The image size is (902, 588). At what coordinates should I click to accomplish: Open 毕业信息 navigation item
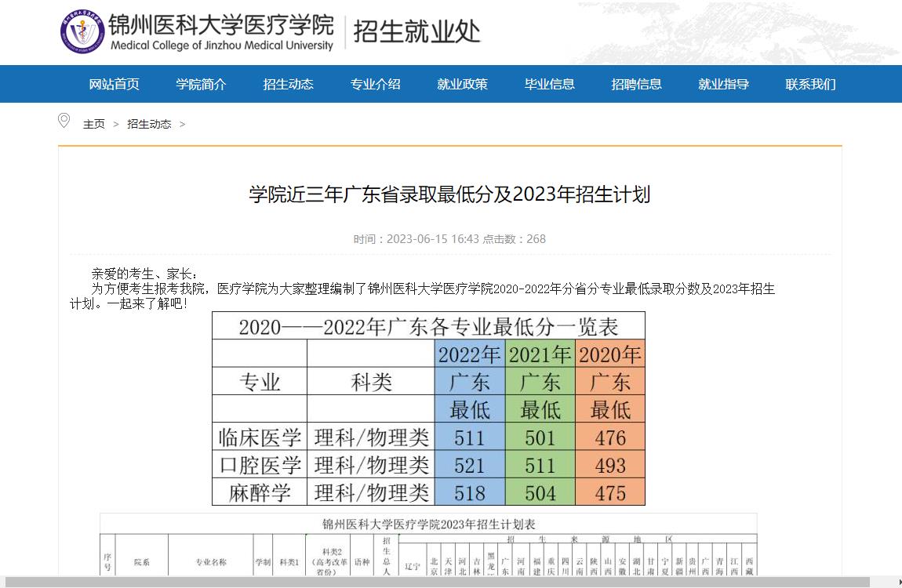coord(549,84)
